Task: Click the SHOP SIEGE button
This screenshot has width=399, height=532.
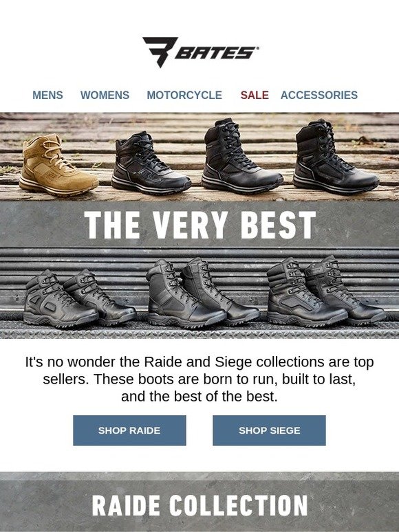Action: click(x=269, y=430)
